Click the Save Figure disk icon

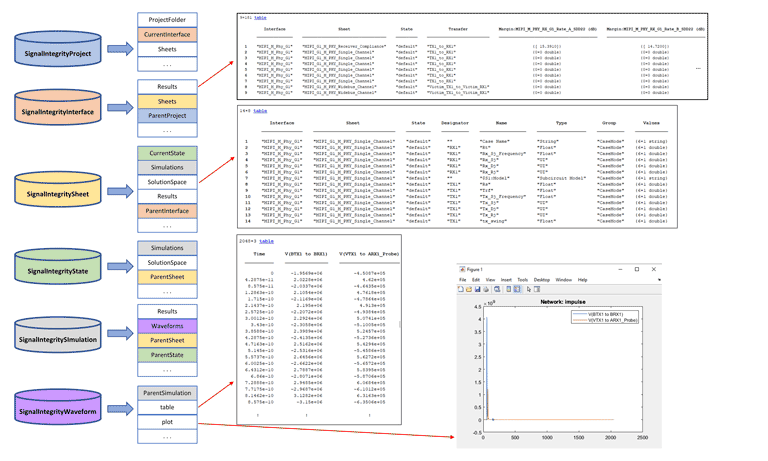click(478, 289)
